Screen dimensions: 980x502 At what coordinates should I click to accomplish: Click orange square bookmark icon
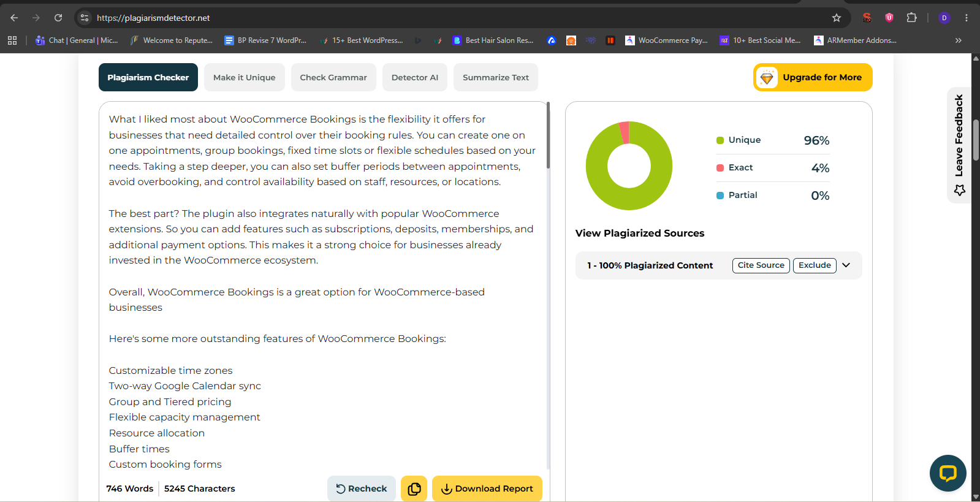coord(571,40)
